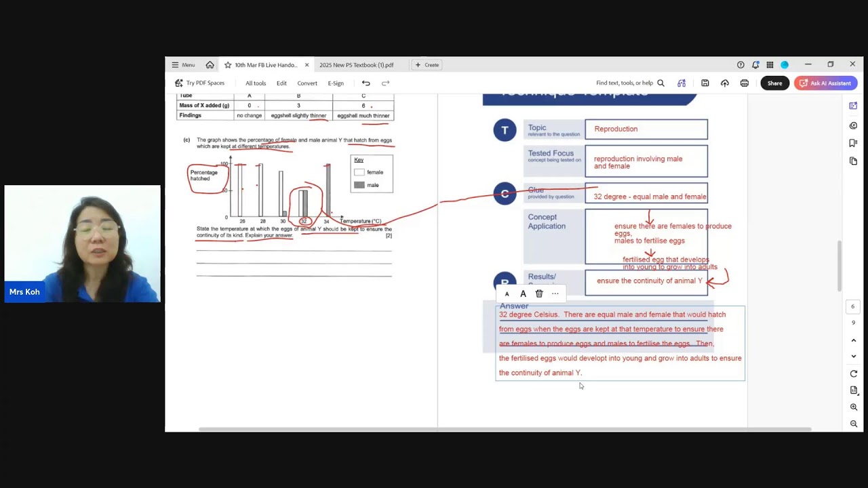Open the Edit menu
The height and width of the screenshot is (488, 868).
(281, 83)
